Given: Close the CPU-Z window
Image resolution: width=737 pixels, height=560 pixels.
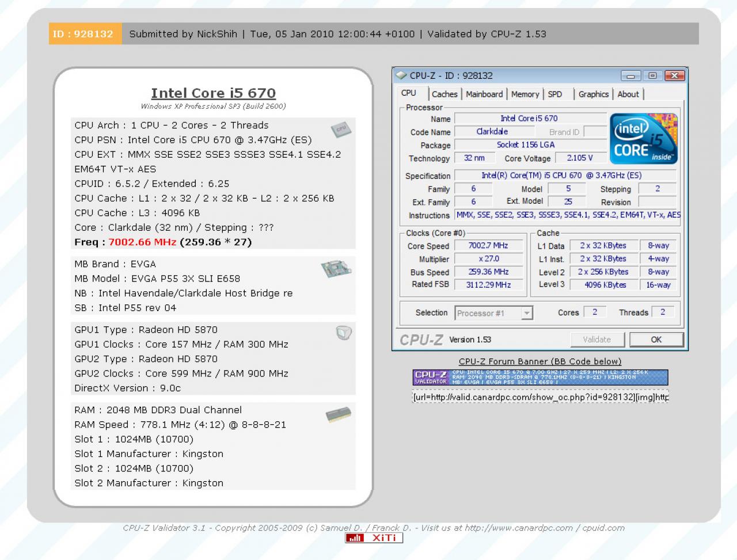Looking at the screenshot, I should click(674, 75).
